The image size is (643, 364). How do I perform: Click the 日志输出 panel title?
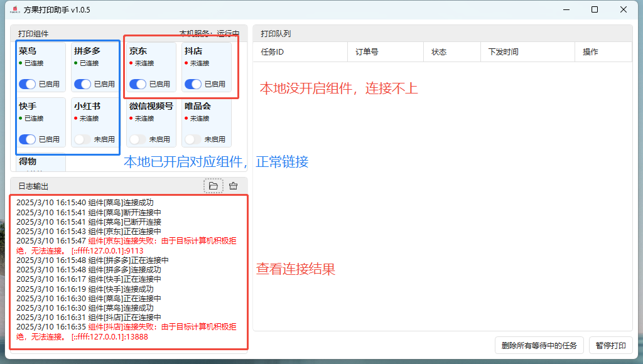coord(33,186)
